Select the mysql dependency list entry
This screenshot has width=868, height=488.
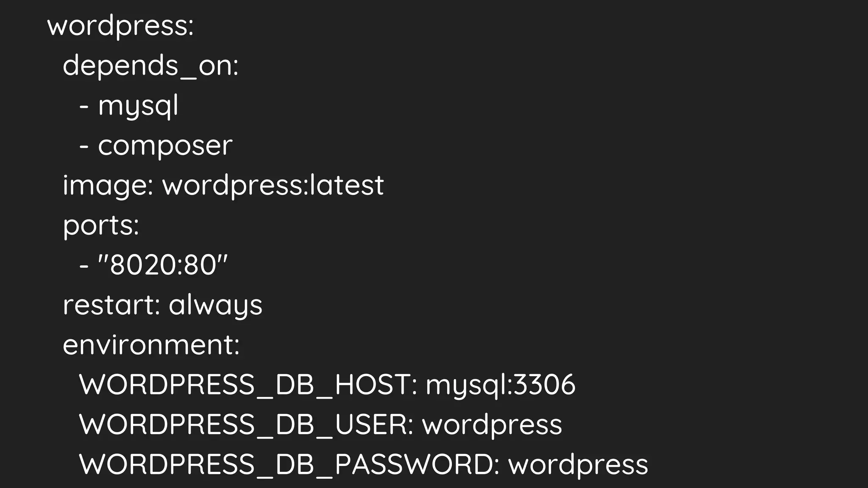(138, 106)
